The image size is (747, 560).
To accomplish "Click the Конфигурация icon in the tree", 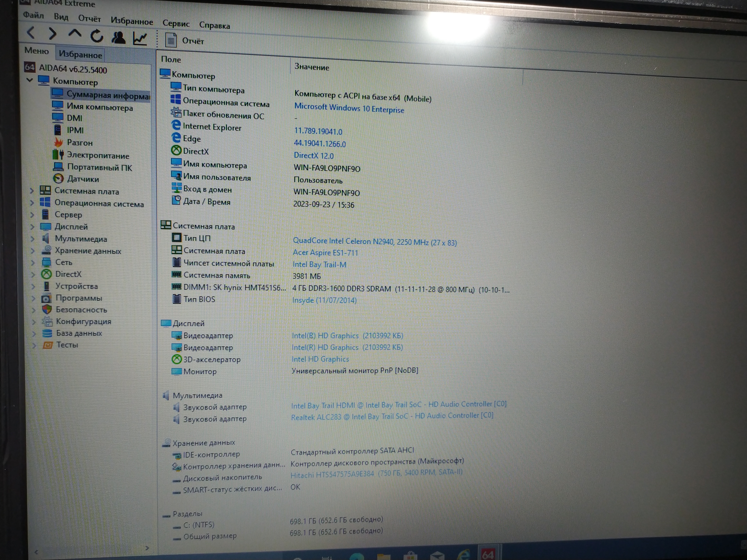I will [x=47, y=321].
